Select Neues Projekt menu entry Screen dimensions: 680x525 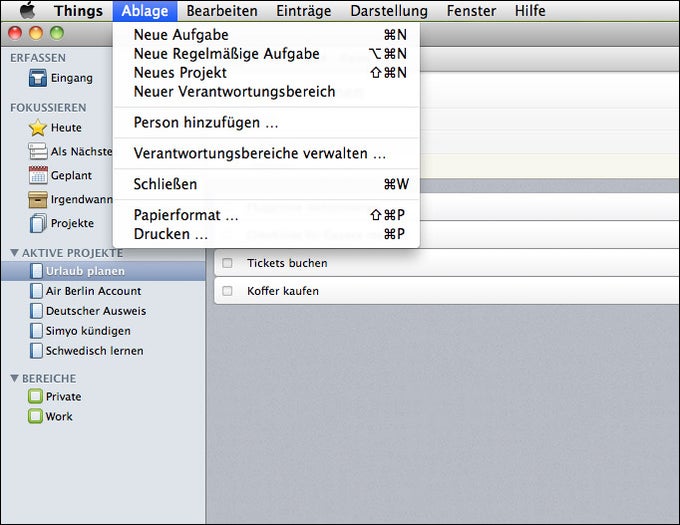point(266,73)
